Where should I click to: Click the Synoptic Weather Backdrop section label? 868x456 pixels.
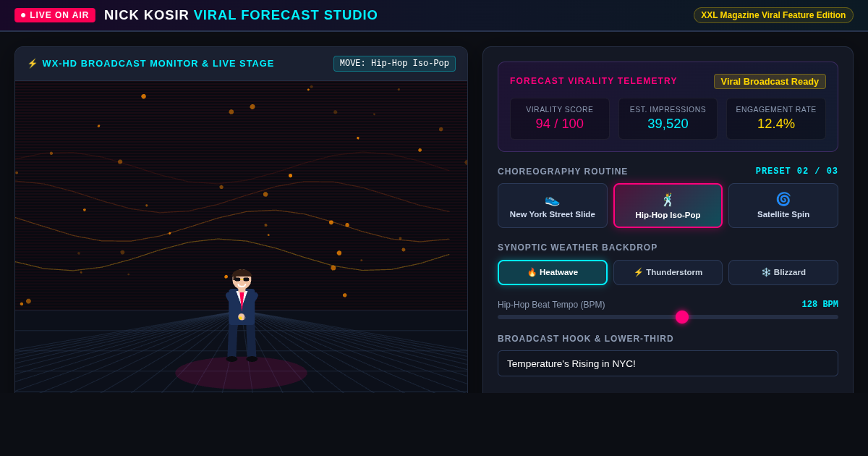pyautogui.click(x=578, y=248)
